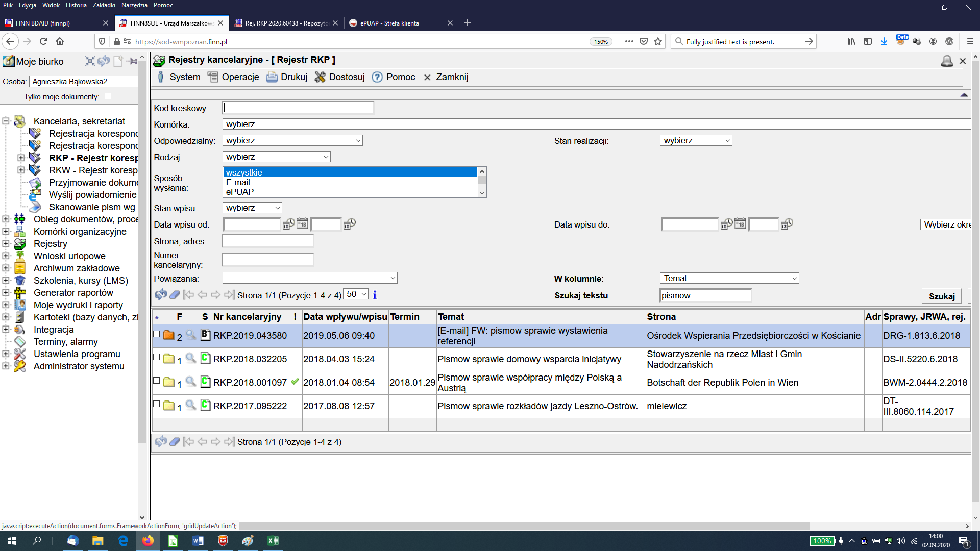Click magnifier icon in RKP.2018.032205 row

tap(190, 358)
